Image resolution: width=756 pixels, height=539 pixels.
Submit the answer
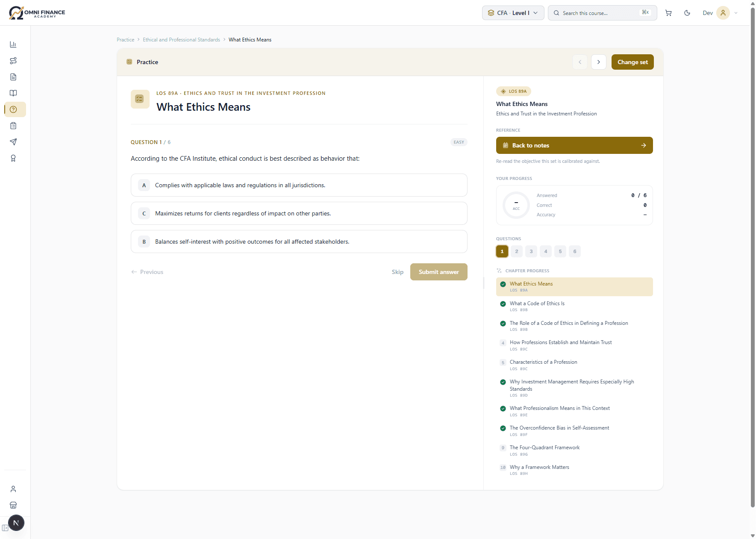pyautogui.click(x=439, y=272)
